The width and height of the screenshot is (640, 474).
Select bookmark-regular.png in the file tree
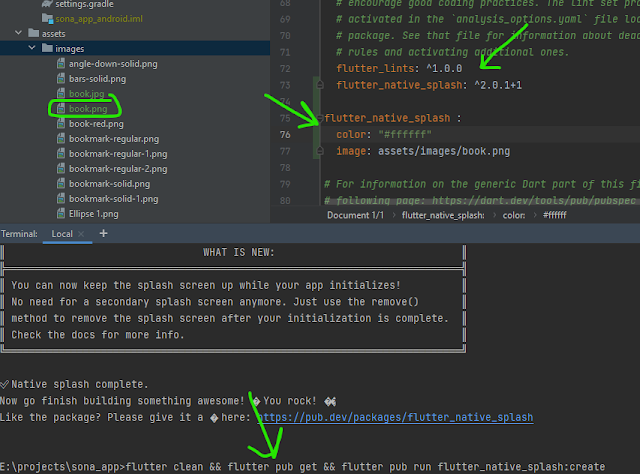pyautogui.click(x=113, y=138)
